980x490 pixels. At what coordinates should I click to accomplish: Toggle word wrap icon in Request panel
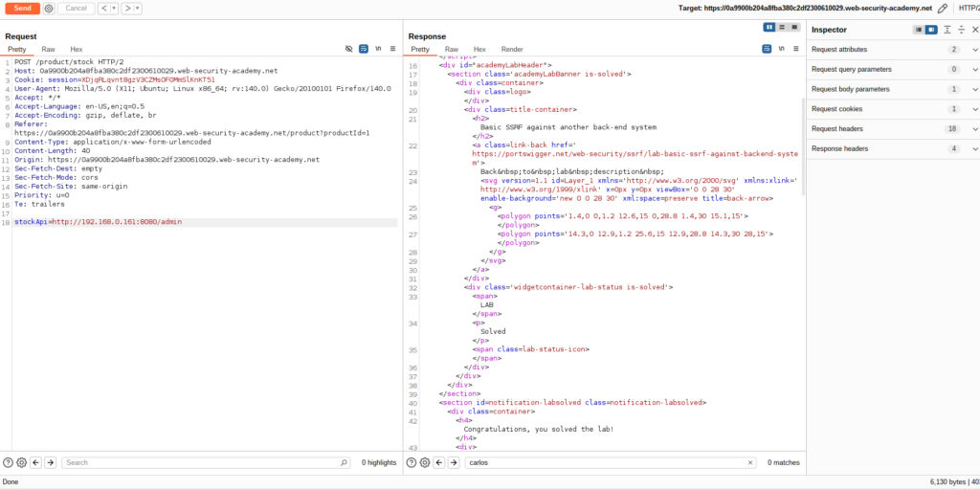(x=364, y=49)
